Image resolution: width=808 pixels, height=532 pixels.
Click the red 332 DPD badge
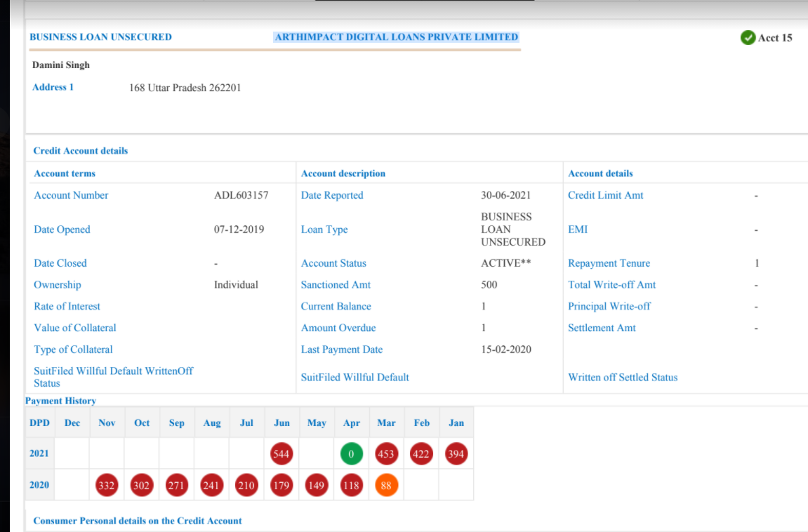(107, 485)
